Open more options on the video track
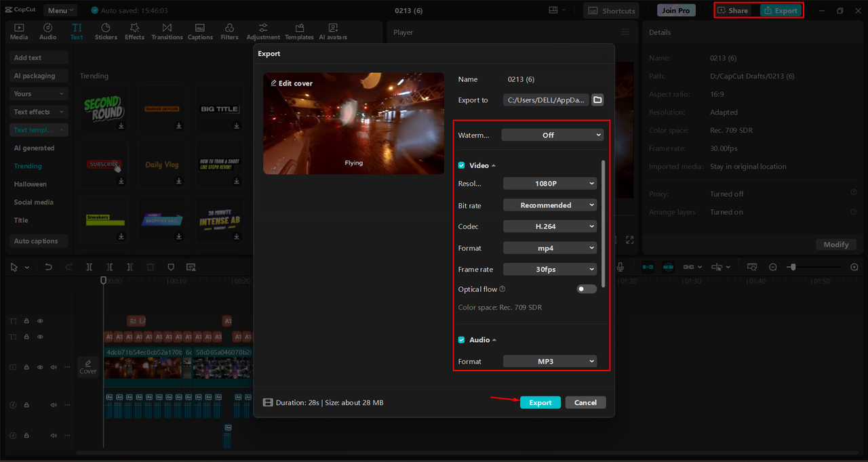This screenshot has width=868, height=462. [x=66, y=367]
